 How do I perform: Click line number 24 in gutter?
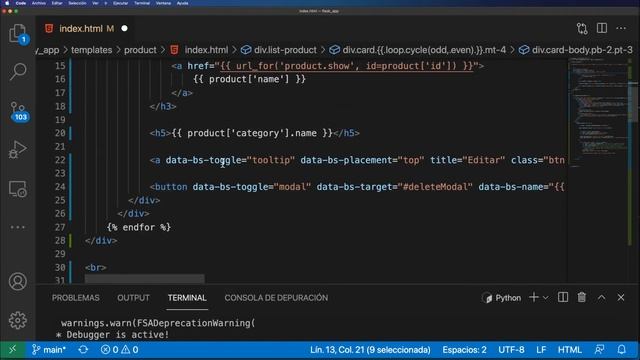pyautogui.click(x=60, y=187)
